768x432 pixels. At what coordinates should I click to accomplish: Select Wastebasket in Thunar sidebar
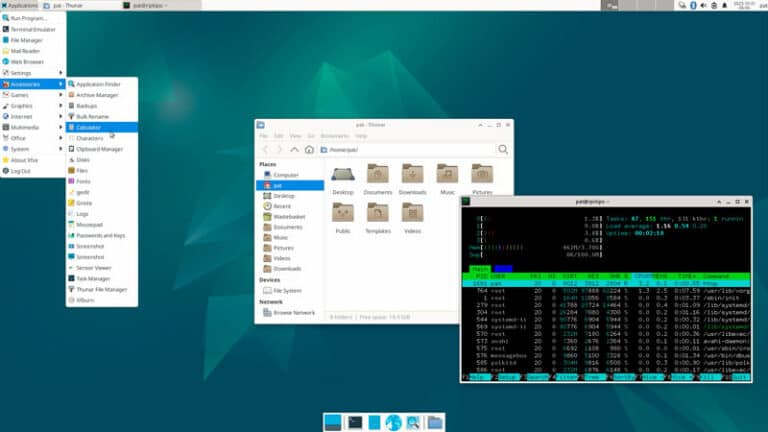(x=290, y=216)
